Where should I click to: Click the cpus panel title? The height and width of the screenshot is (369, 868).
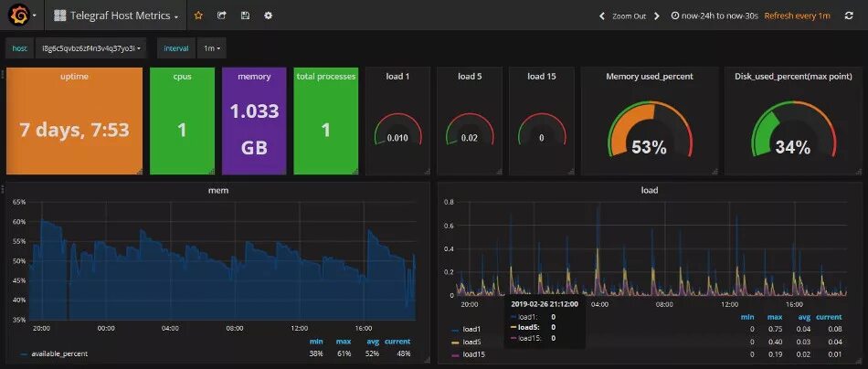click(182, 77)
